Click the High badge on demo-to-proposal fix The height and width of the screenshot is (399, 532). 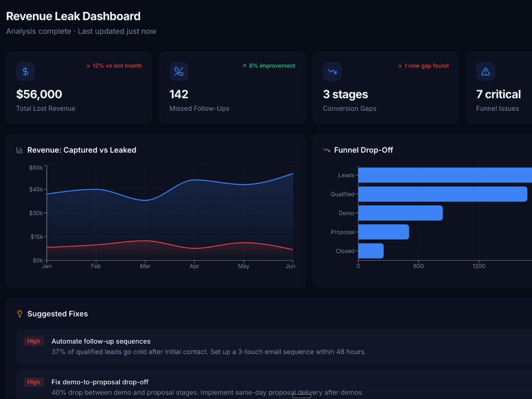34,382
